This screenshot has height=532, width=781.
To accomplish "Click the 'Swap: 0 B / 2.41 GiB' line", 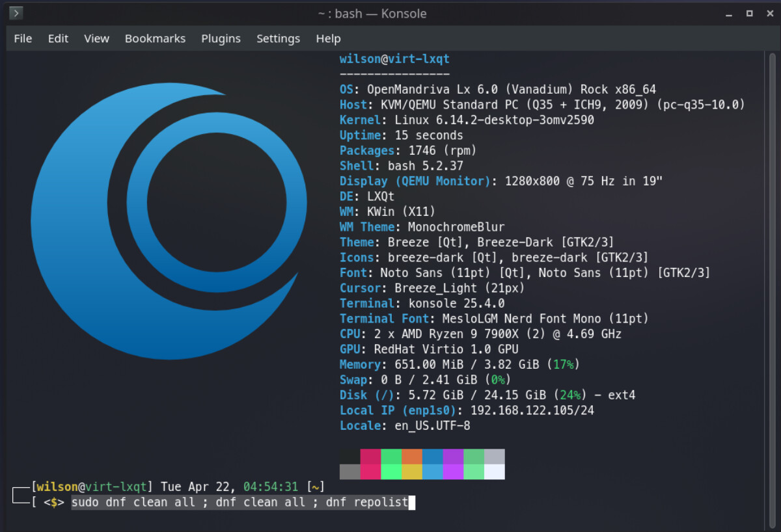I will [426, 380].
